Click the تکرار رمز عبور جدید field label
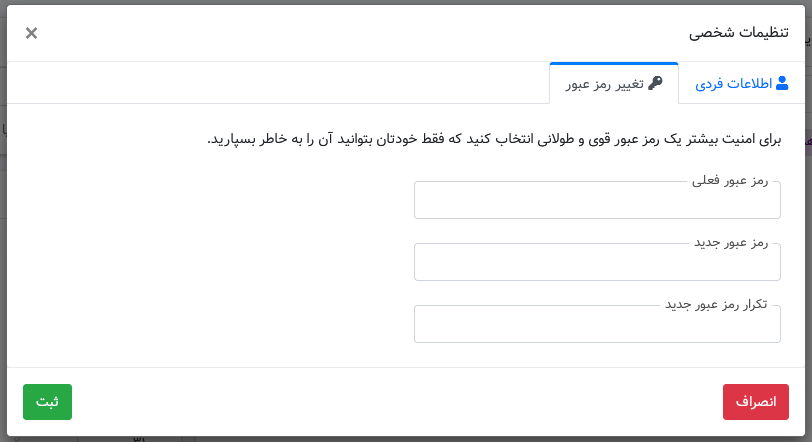 [x=716, y=304]
